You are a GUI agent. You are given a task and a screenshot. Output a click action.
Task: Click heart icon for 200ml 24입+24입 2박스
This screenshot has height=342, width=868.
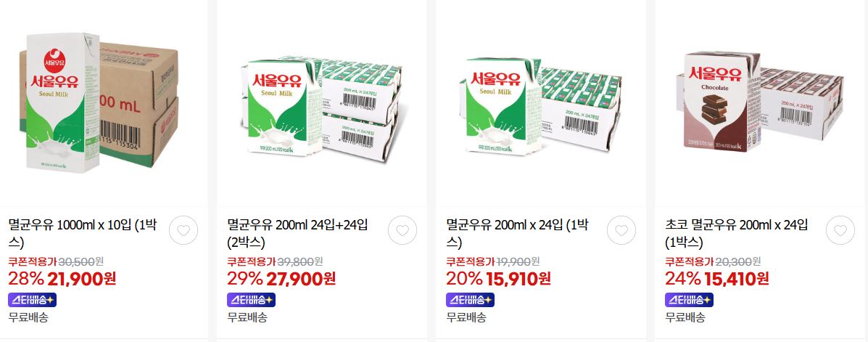pos(402,230)
